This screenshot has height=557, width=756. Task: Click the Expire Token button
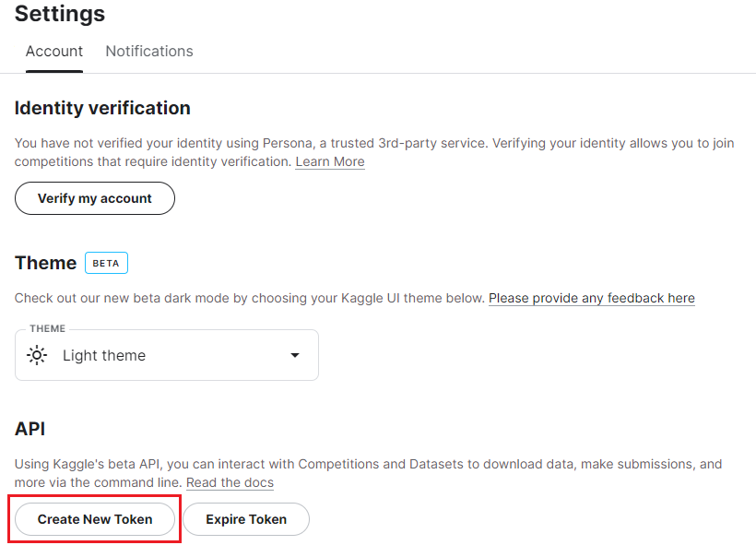click(245, 519)
